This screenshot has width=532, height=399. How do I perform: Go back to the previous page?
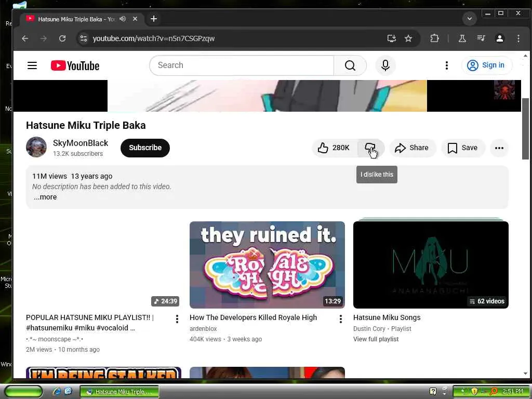(25, 38)
